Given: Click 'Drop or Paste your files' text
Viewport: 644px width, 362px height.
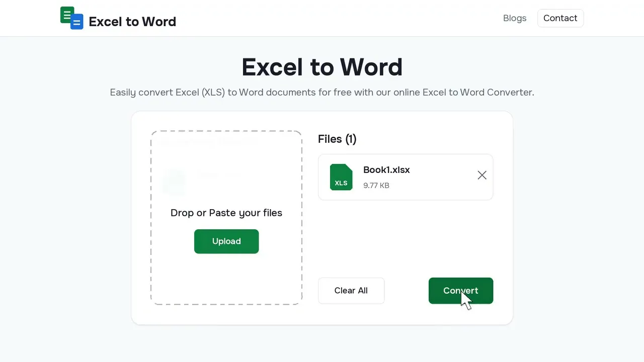Looking at the screenshot, I should pos(226,213).
